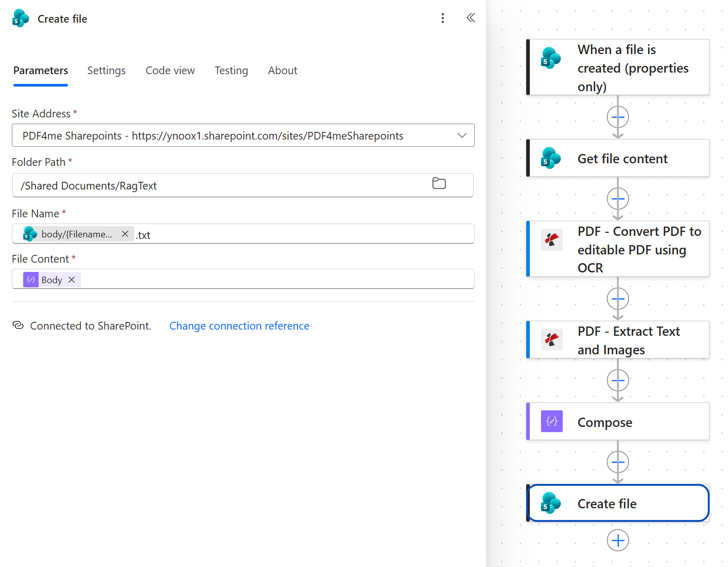
Task: Insert step after Compose action
Action: click(x=618, y=462)
